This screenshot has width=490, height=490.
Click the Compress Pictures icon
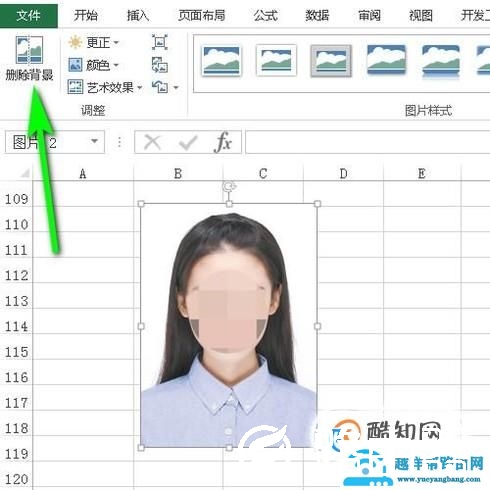pyautogui.click(x=160, y=42)
